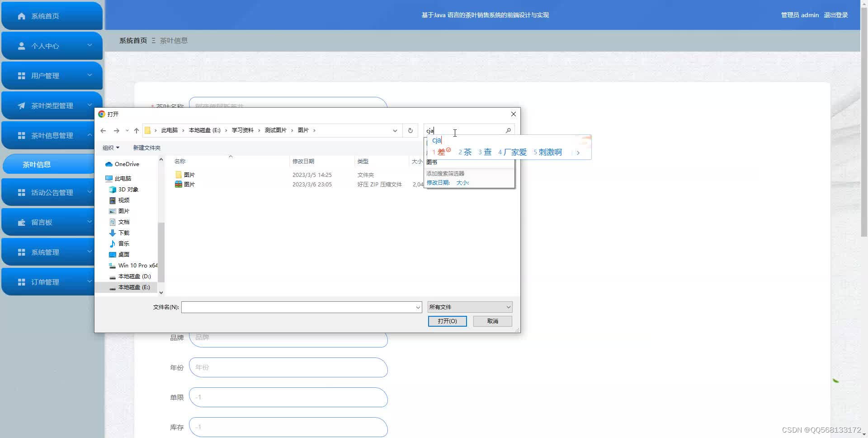Sort by 类型 column header
The height and width of the screenshot is (438, 868).
click(x=363, y=161)
